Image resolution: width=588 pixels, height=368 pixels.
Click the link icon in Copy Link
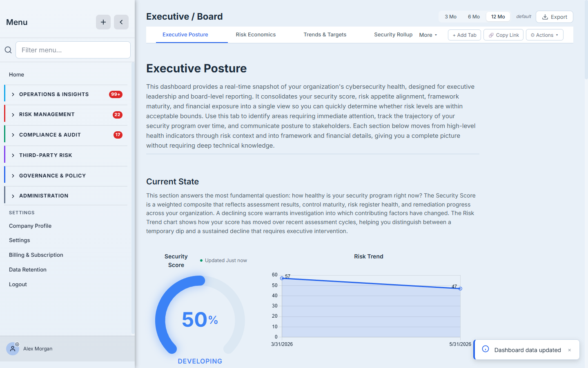pos(491,35)
